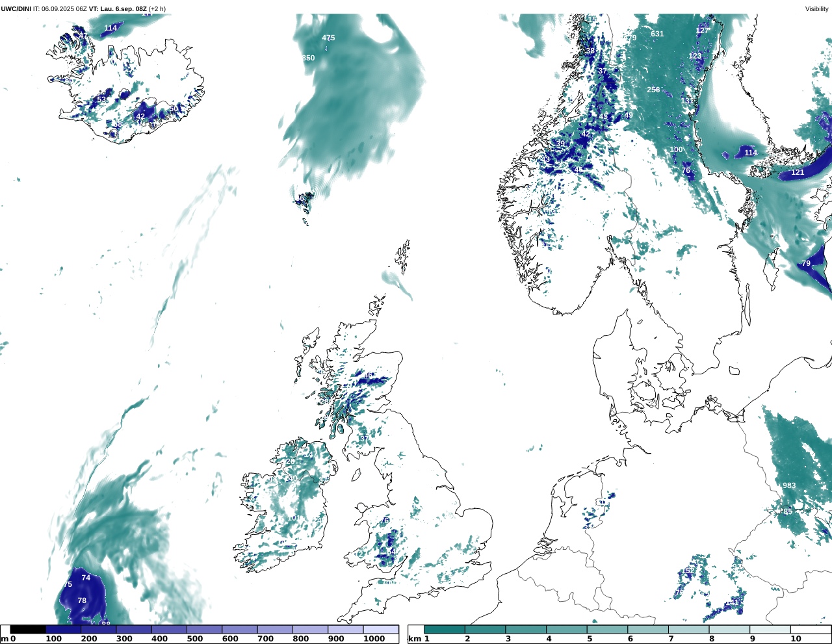Click the '53' value over Iceland
Viewport: 832px width, 644px height.
coord(101,99)
